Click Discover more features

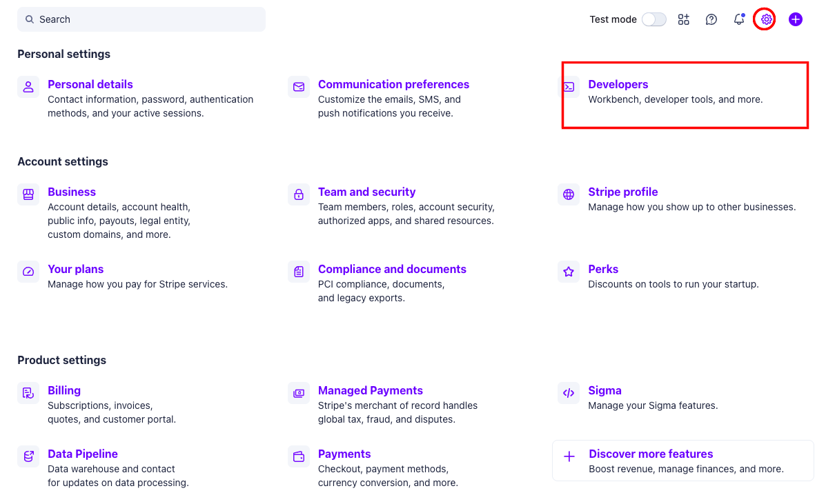[x=651, y=454]
